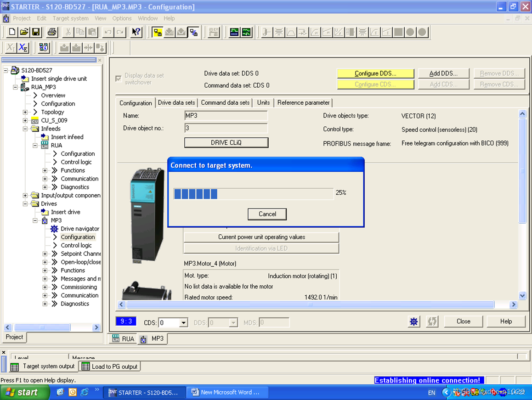Viewport: 532px width, 400px height.
Task: Expand the Commissioning node under MP3
Action: point(45,287)
